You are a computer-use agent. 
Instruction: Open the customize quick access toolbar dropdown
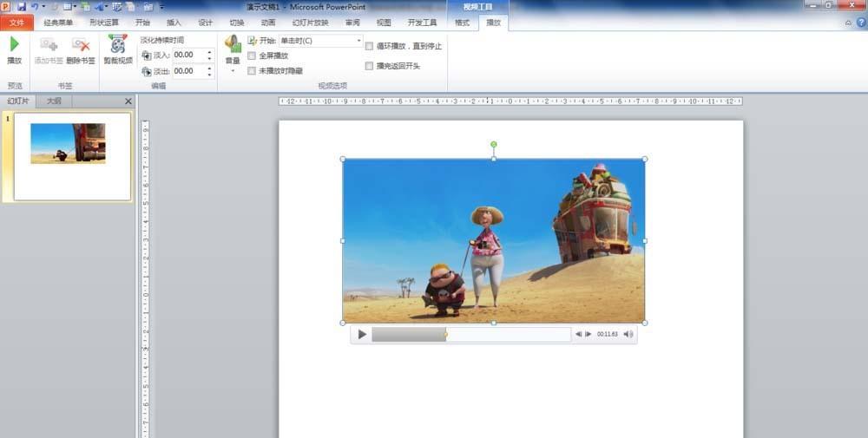(161, 7)
